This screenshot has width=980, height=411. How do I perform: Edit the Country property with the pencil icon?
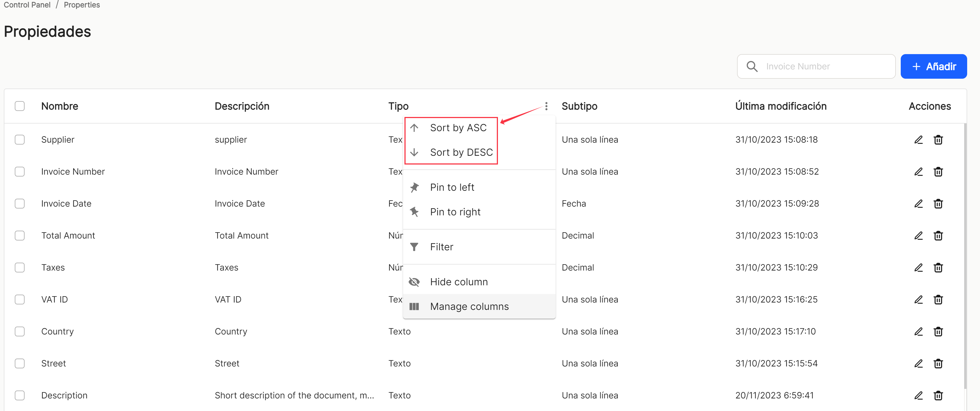coord(918,331)
